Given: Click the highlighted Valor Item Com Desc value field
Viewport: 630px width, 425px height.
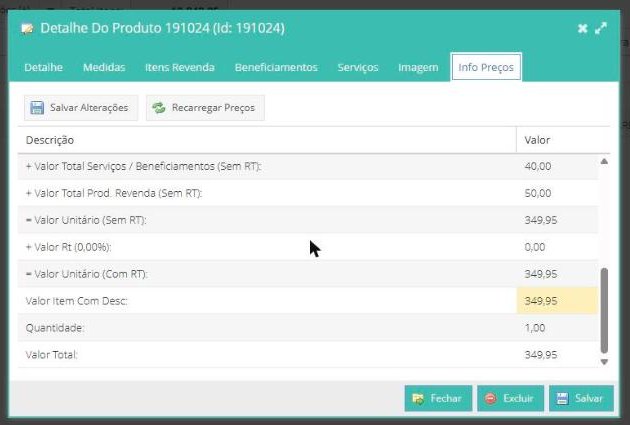Looking at the screenshot, I should tap(557, 301).
